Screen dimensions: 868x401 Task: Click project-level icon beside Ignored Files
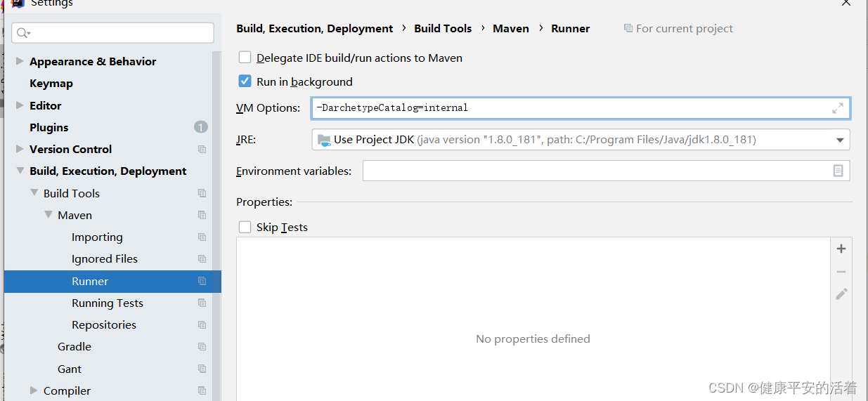point(202,259)
